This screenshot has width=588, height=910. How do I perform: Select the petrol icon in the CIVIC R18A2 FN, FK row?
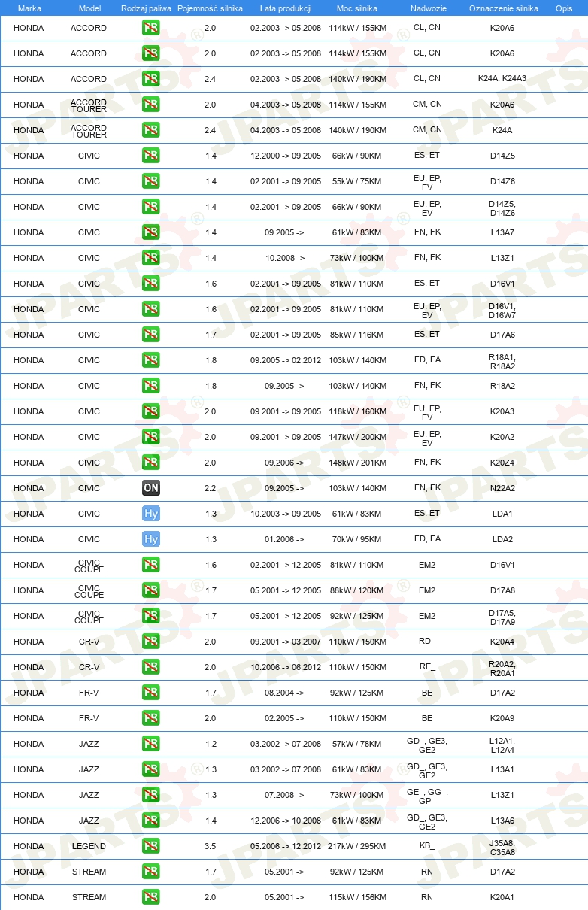151,386
